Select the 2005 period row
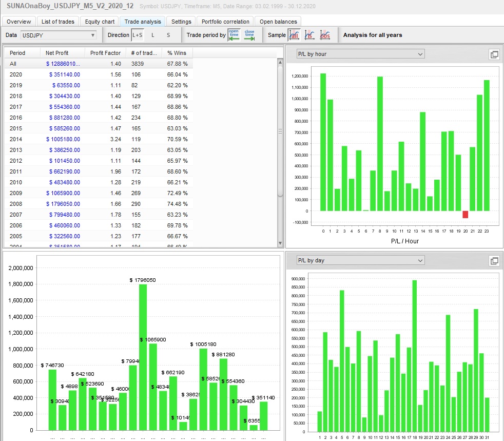The image size is (504, 441). coord(99,236)
